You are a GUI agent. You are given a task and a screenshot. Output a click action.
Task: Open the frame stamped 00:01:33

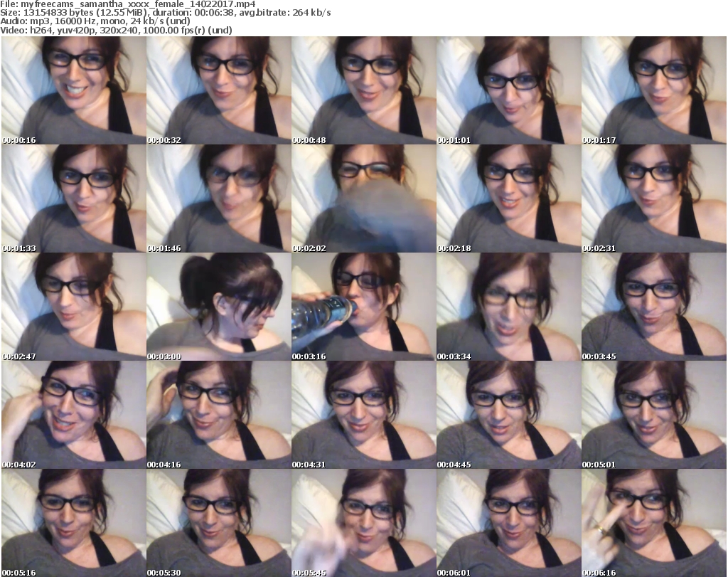click(x=74, y=198)
